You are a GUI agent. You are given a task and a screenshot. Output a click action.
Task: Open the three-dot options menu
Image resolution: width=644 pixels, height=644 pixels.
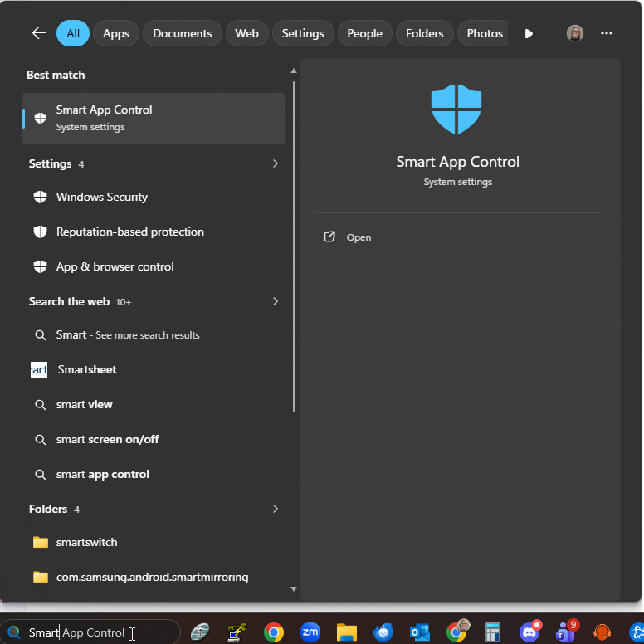coord(607,33)
